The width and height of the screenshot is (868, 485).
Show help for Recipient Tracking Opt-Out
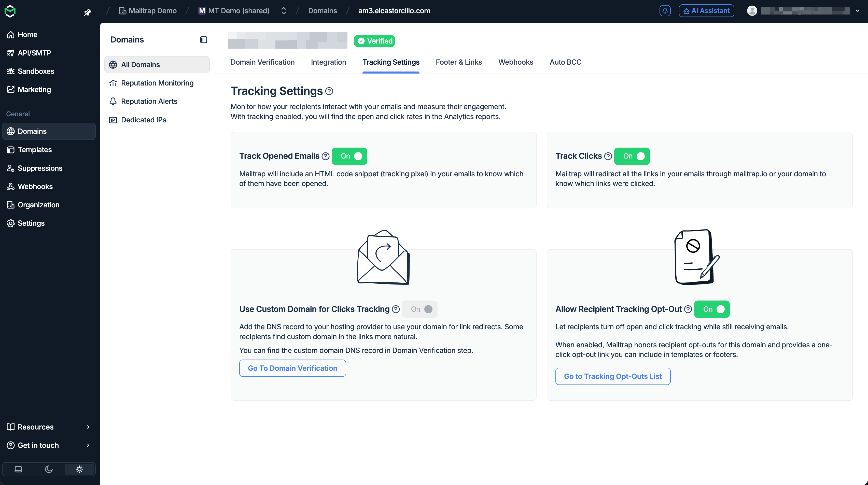pyautogui.click(x=688, y=309)
